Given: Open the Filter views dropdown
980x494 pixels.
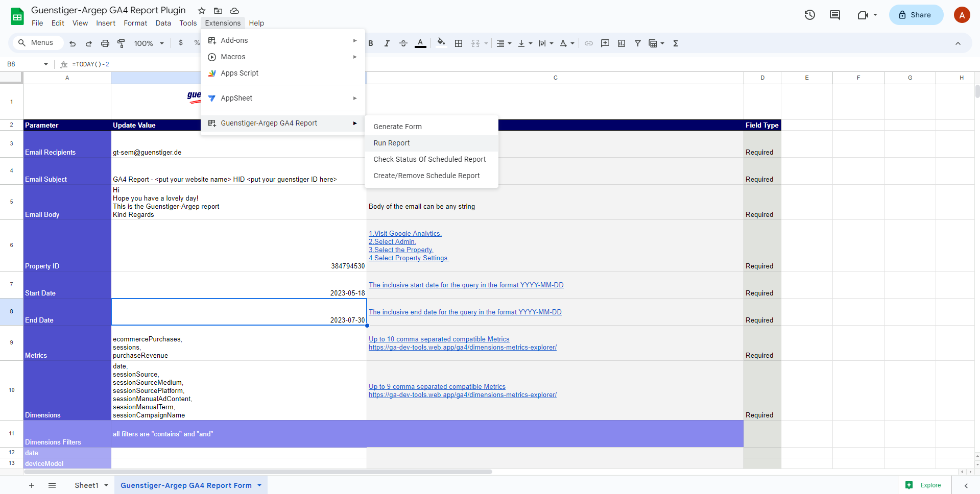Looking at the screenshot, I should (656, 43).
